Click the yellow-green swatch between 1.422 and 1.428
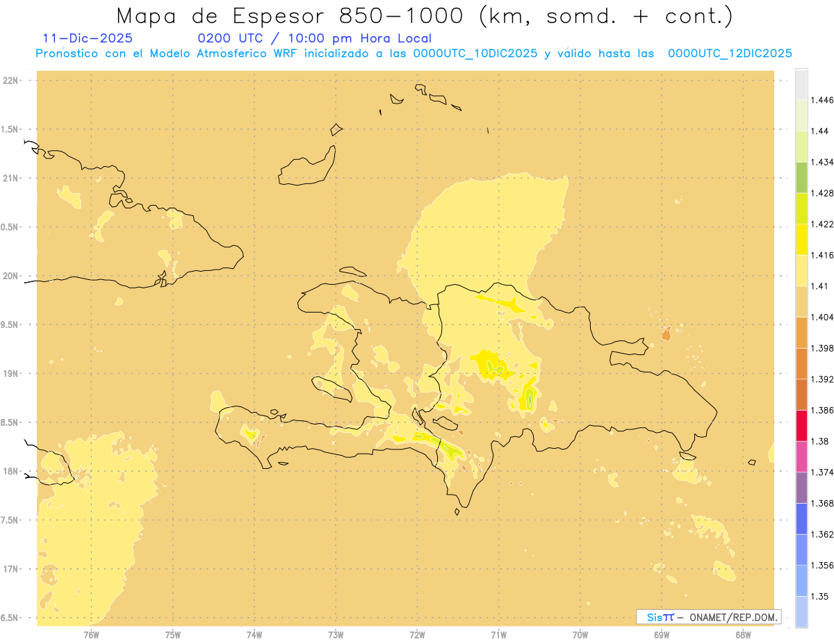Viewport: 834px width, 644px height. [x=801, y=208]
